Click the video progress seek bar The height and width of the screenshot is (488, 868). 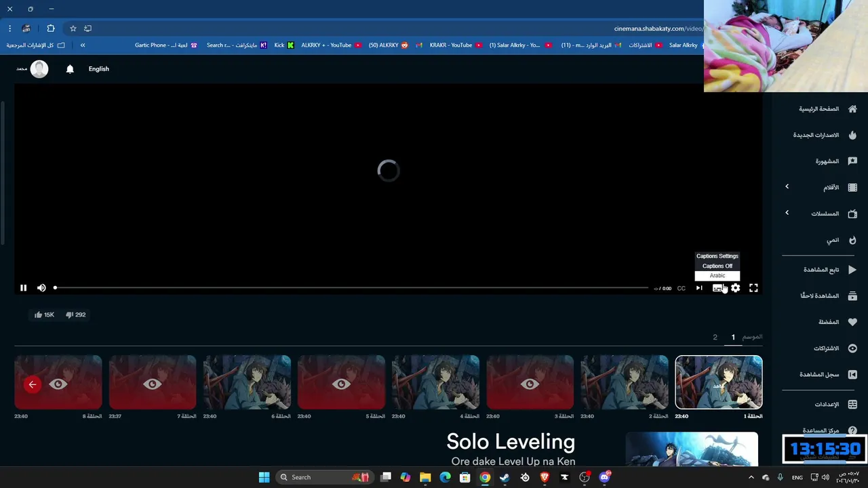pos(351,288)
